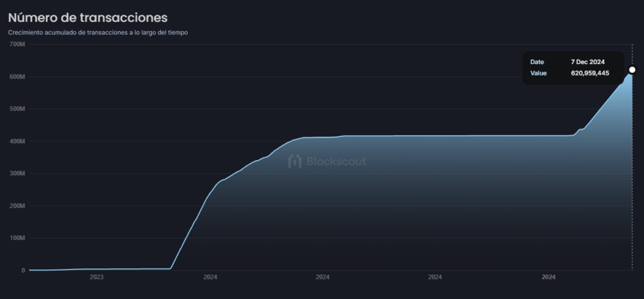Click the 0 y-axis label
This screenshot has height=299, width=644.
pyautogui.click(x=23, y=271)
